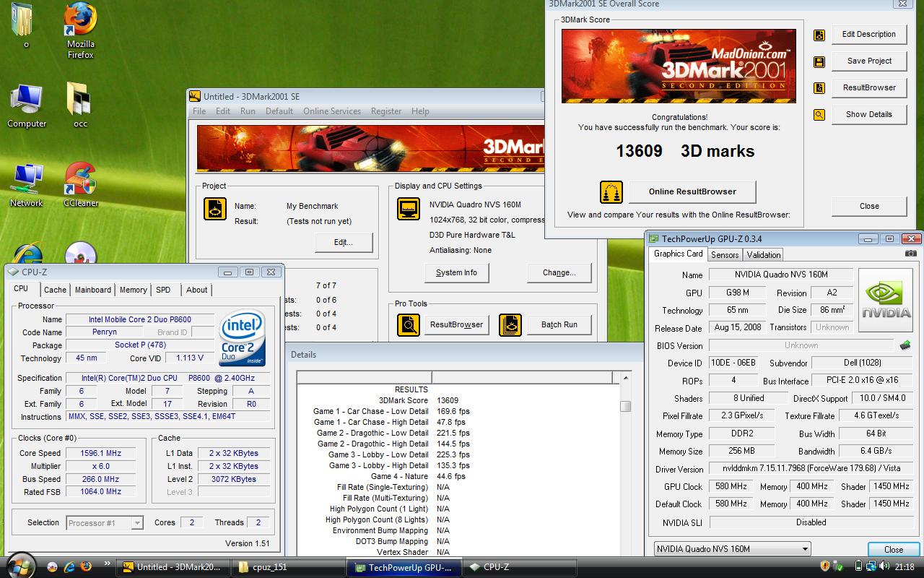
Task: Click the Intel Core 2 Duo logo in CPU-Z
Action: 242,338
